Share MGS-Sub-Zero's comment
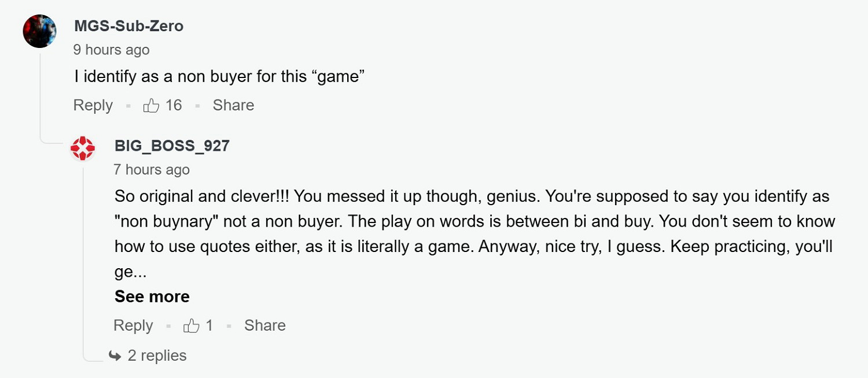 (233, 105)
